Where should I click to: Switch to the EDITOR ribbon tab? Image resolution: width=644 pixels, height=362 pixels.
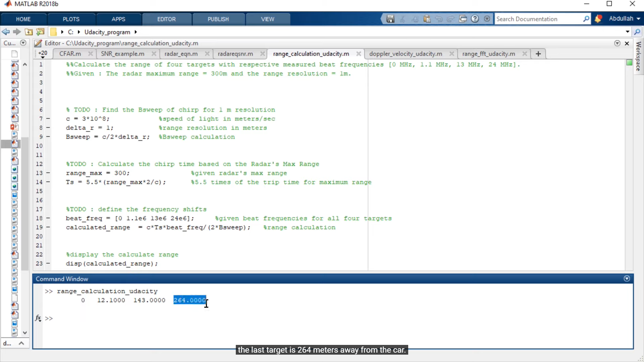click(x=166, y=19)
